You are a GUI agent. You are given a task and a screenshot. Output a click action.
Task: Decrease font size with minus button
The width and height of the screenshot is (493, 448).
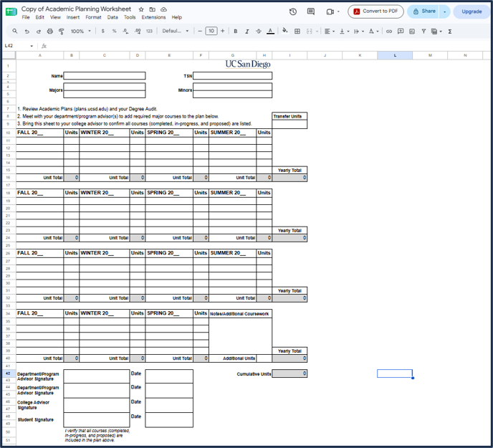tap(200, 31)
